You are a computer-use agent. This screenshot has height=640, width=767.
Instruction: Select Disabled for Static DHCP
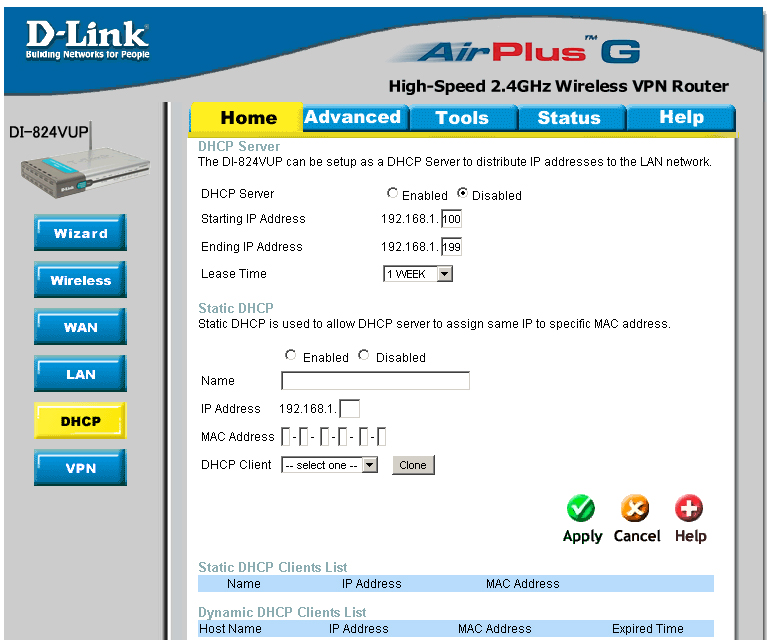(364, 356)
